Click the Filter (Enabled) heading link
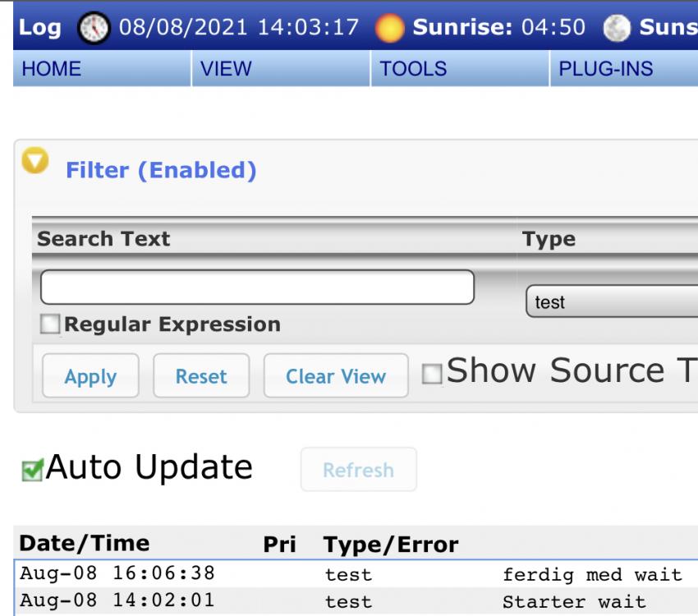 [161, 171]
